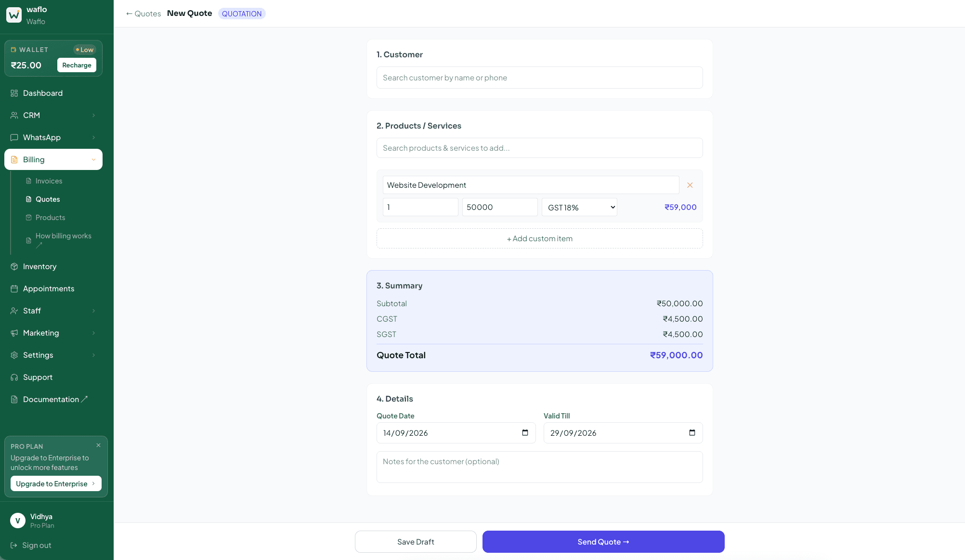Click the products & services search field

point(539,148)
